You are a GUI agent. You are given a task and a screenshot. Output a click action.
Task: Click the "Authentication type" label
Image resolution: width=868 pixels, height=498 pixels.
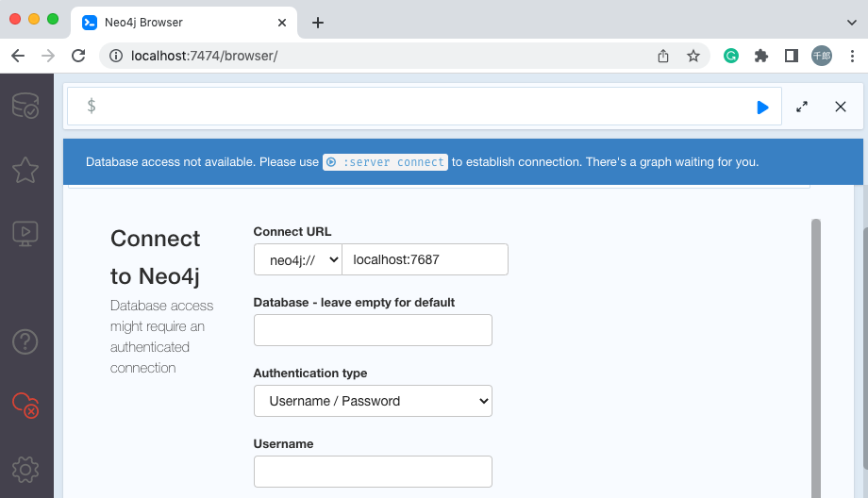click(310, 373)
